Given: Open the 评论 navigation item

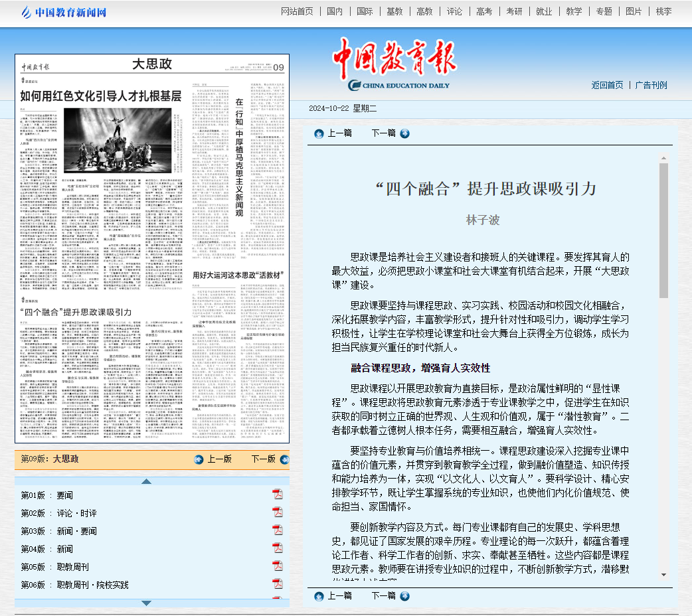Looking at the screenshot, I should pos(454,11).
